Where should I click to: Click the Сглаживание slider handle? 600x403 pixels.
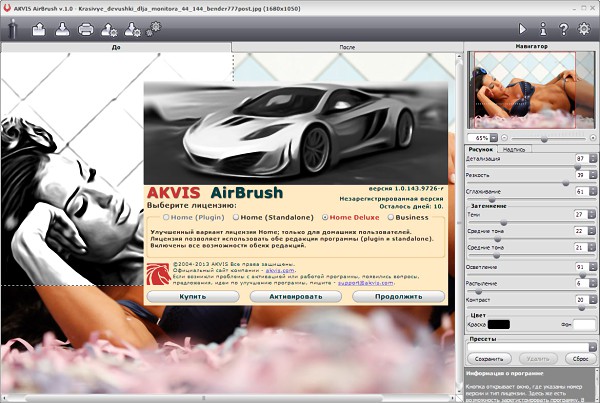point(492,200)
